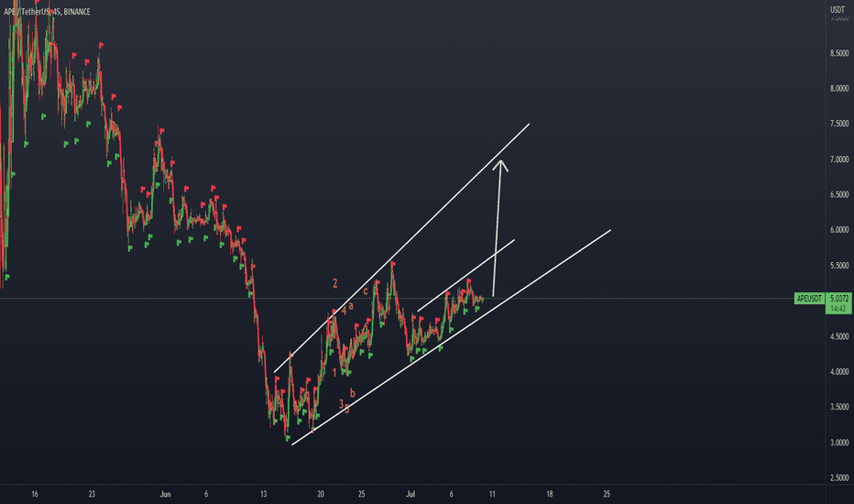The image size is (854, 504).
Task: Click the 3.5000 price axis label
Action: coord(839,407)
